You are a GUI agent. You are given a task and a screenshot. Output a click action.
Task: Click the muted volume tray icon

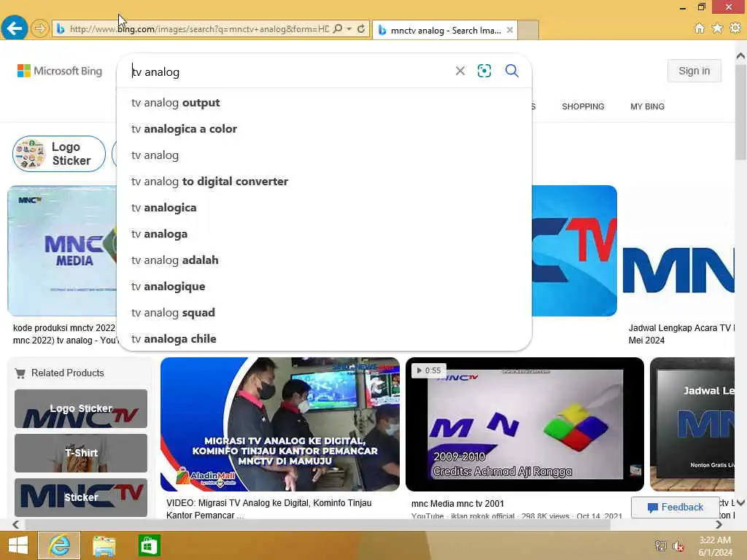coord(678,545)
